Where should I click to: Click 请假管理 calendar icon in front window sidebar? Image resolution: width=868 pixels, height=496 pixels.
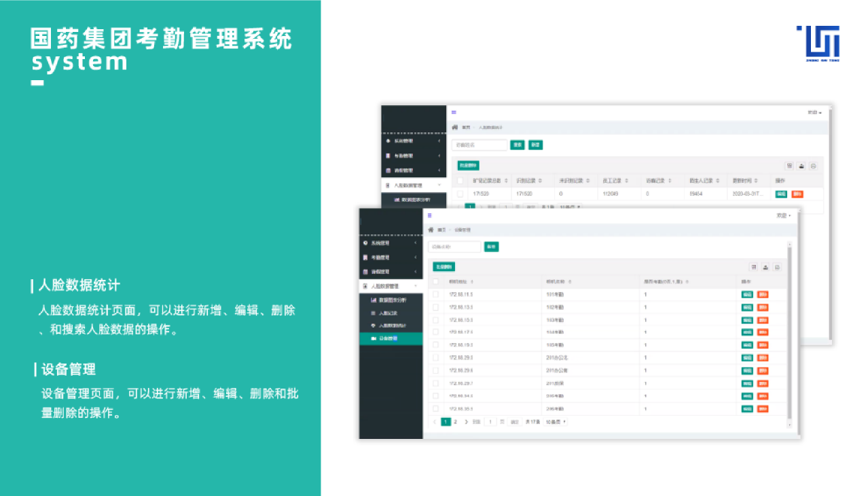pyautogui.click(x=365, y=272)
